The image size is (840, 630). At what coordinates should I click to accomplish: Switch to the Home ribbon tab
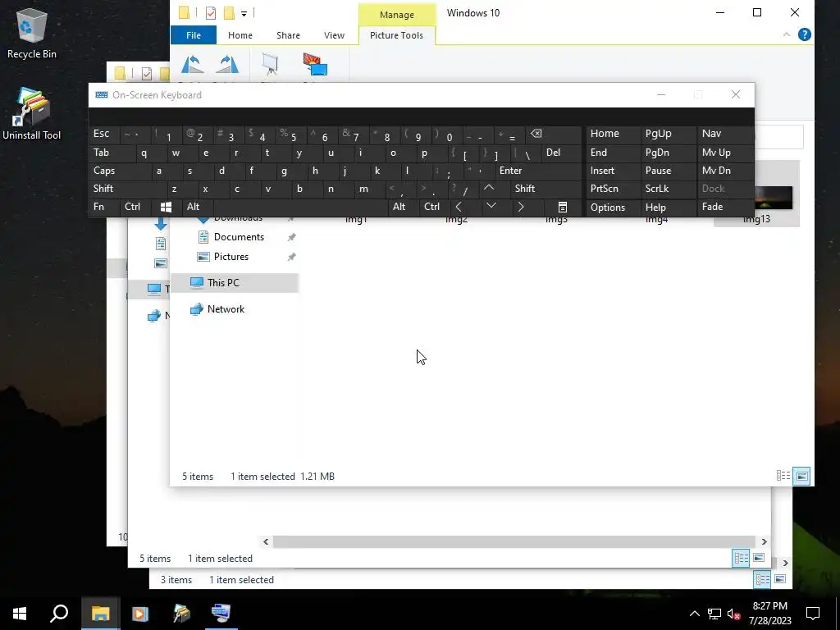[240, 35]
